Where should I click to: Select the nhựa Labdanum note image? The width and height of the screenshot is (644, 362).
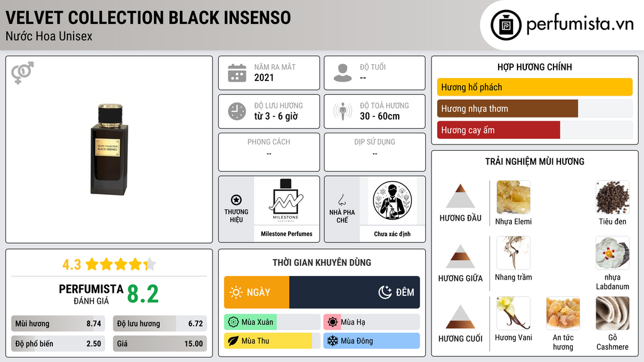(x=613, y=253)
